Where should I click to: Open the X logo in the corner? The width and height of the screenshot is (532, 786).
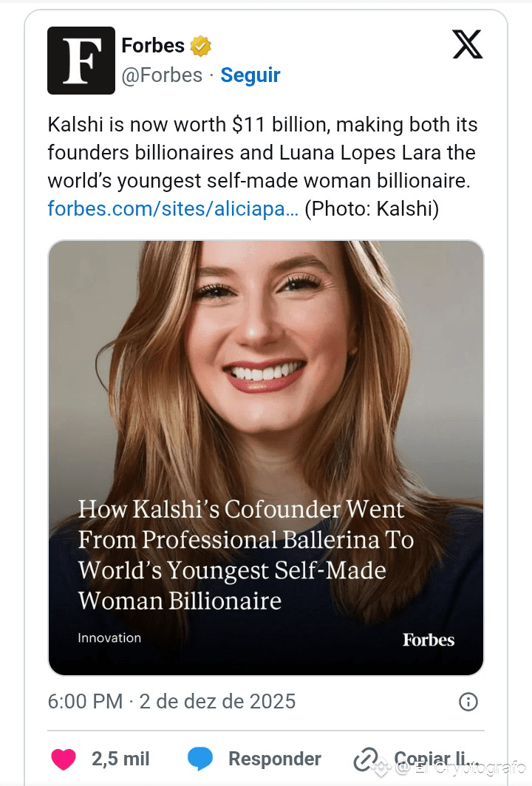pos(467,46)
